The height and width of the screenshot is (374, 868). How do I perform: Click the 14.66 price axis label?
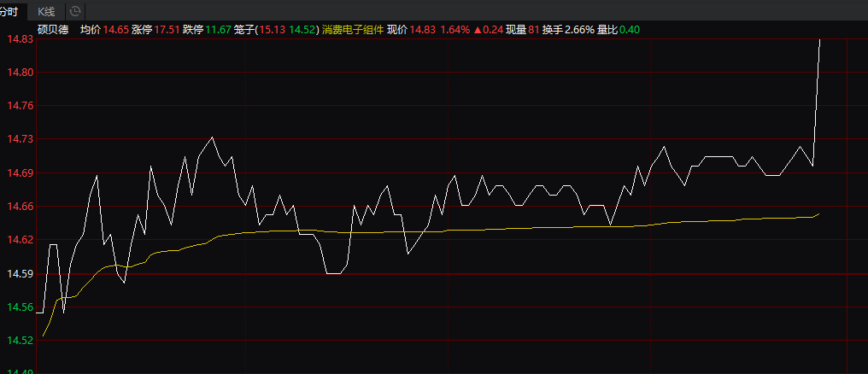[x=20, y=207]
